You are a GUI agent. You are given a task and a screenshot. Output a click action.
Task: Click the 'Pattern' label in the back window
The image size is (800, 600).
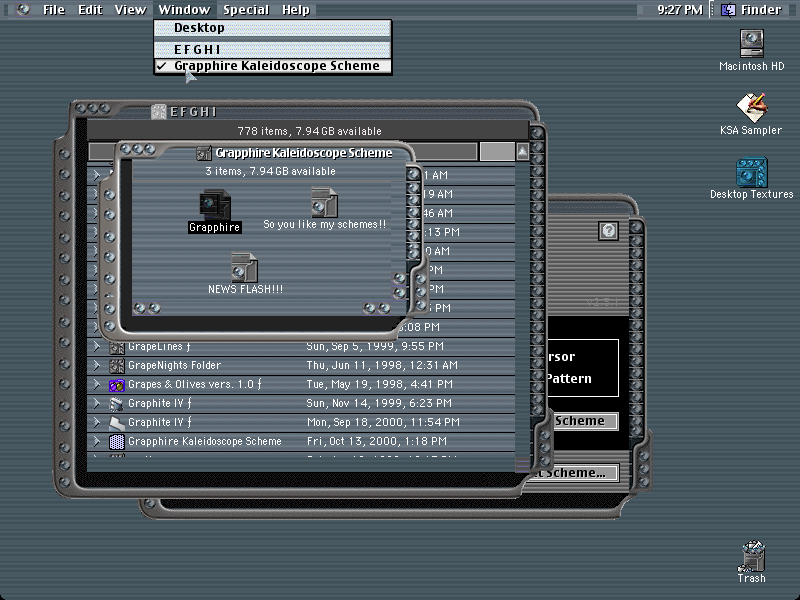click(569, 379)
